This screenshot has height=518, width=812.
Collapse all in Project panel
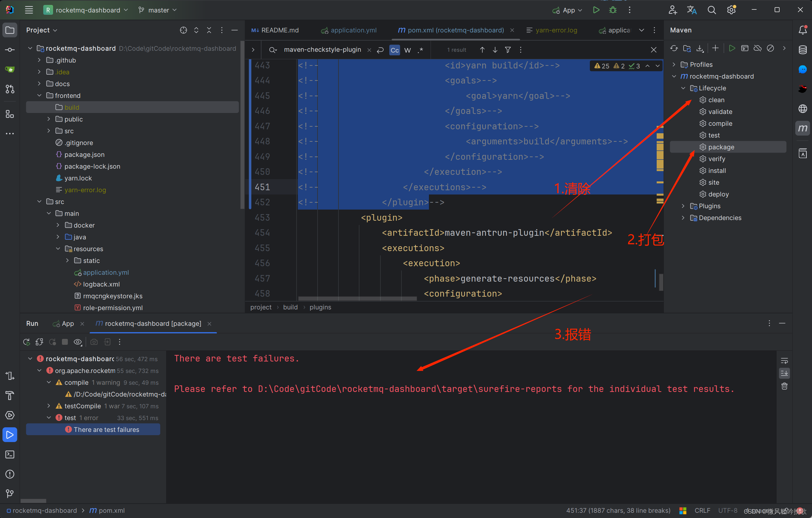(x=209, y=30)
